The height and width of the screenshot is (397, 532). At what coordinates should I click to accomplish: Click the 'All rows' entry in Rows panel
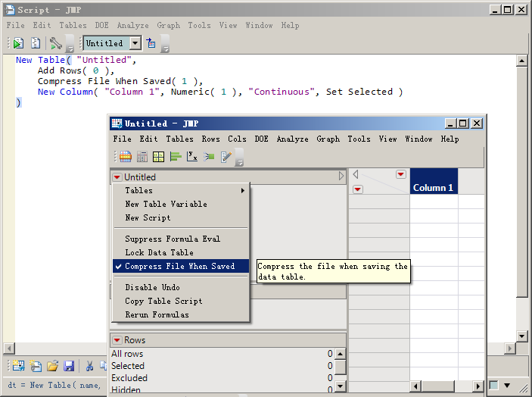(x=222, y=354)
